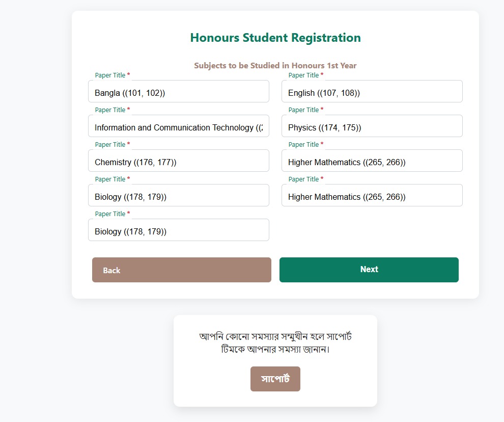Click the lower Higher Mathematics input field

tap(372, 196)
